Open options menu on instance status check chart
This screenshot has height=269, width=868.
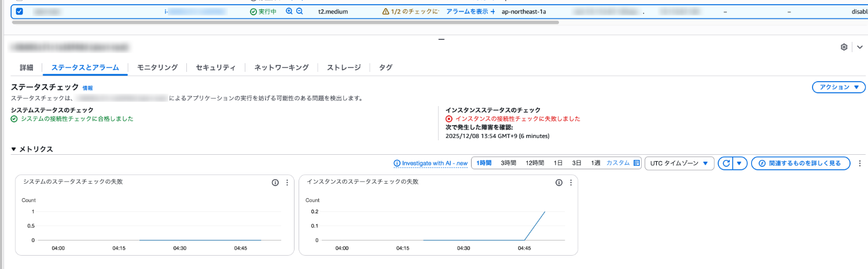[x=571, y=183]
